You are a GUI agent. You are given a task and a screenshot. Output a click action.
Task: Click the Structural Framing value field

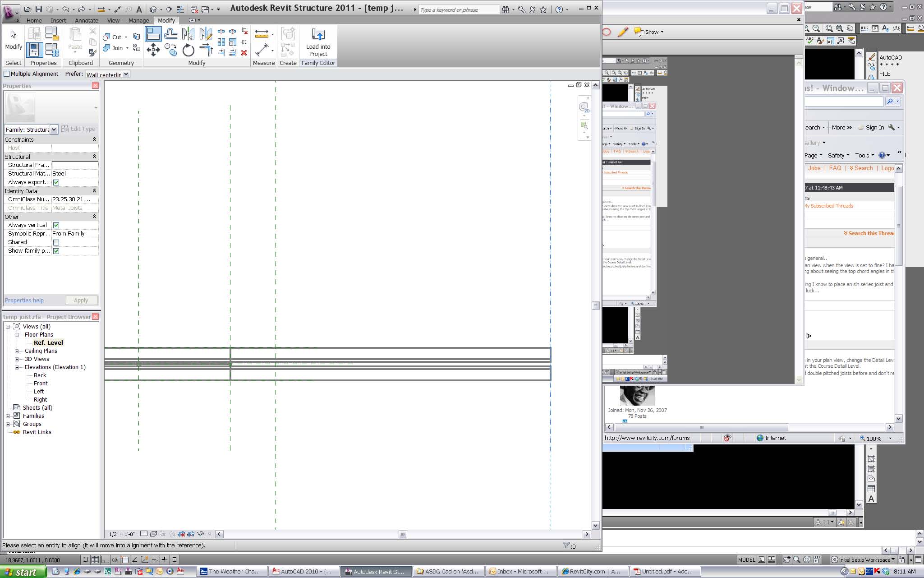pos(74,165)
